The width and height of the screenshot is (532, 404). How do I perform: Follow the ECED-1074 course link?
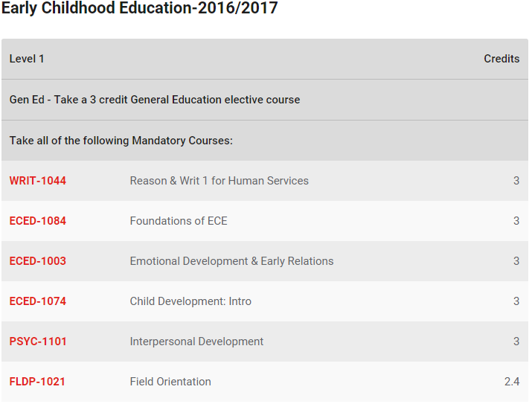pyautogui.click(x=38, y=301)
